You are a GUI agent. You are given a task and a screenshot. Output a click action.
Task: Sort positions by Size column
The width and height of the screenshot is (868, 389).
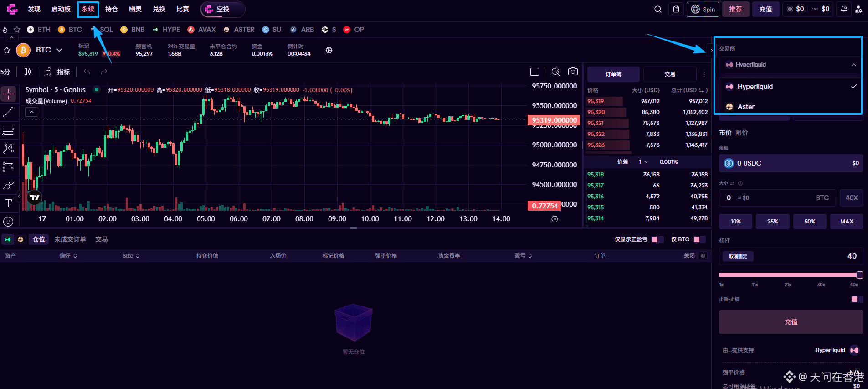click(x=131, y=256)
